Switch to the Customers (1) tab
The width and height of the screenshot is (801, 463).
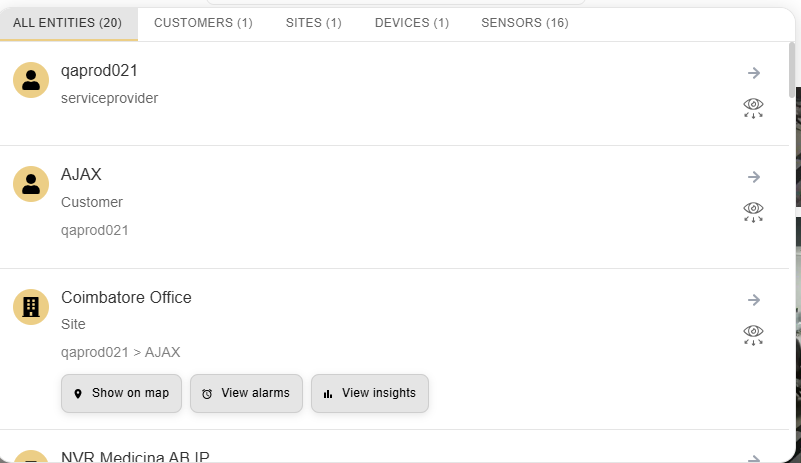[x=203, y=23]
